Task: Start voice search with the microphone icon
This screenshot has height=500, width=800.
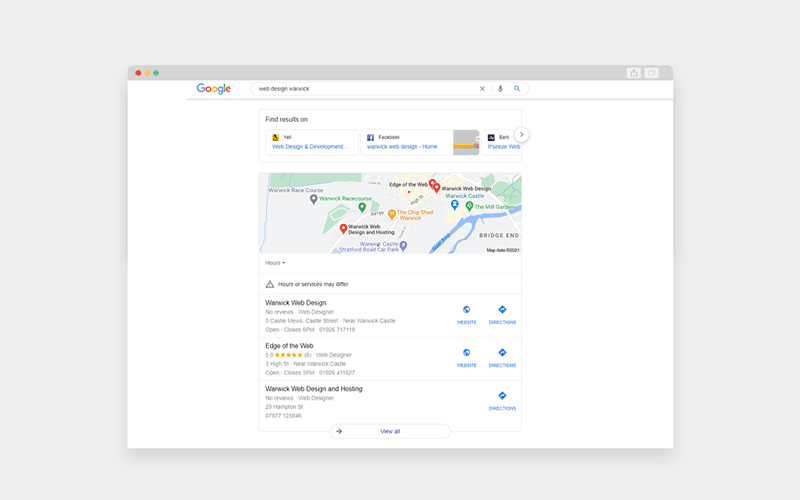Action: pos(500,89)
